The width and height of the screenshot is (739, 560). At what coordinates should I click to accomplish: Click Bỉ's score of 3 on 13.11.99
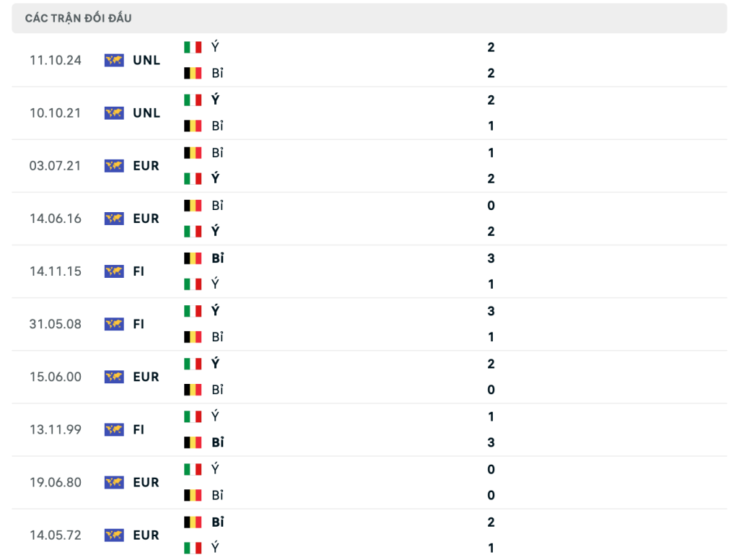click(x=491, y=442)
